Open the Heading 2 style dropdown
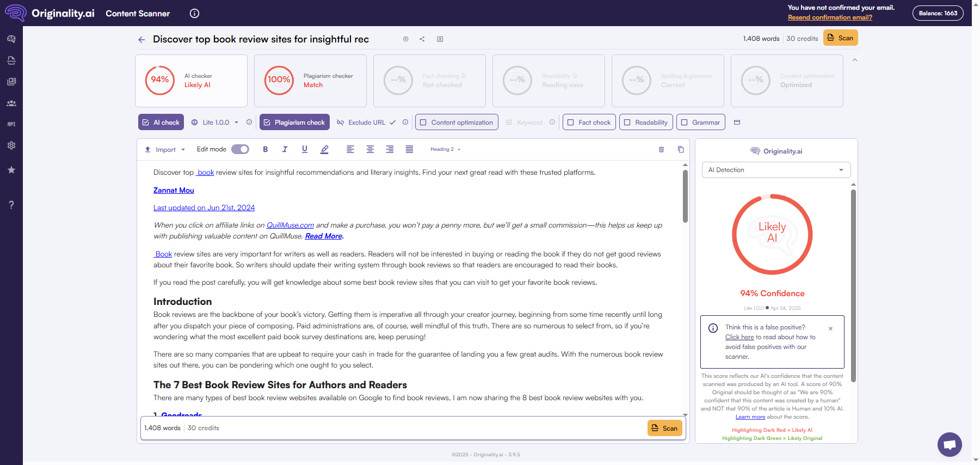 [x=445, y=149]
